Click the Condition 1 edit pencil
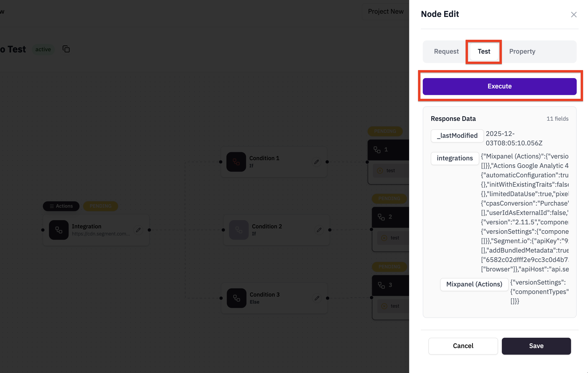The width and height of the screenshot is (588, 373). 316,162
